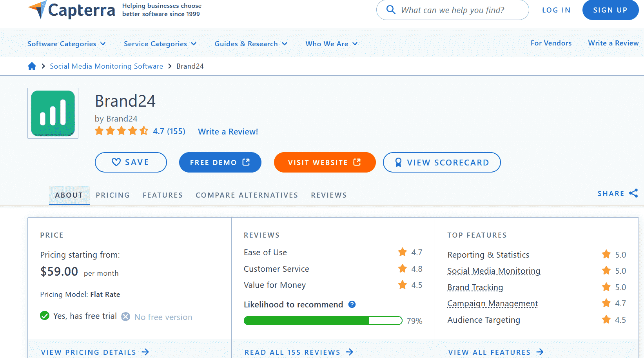644x358 pixels.
Task: Click the search magnifier icon
Action: coord(391,10)
